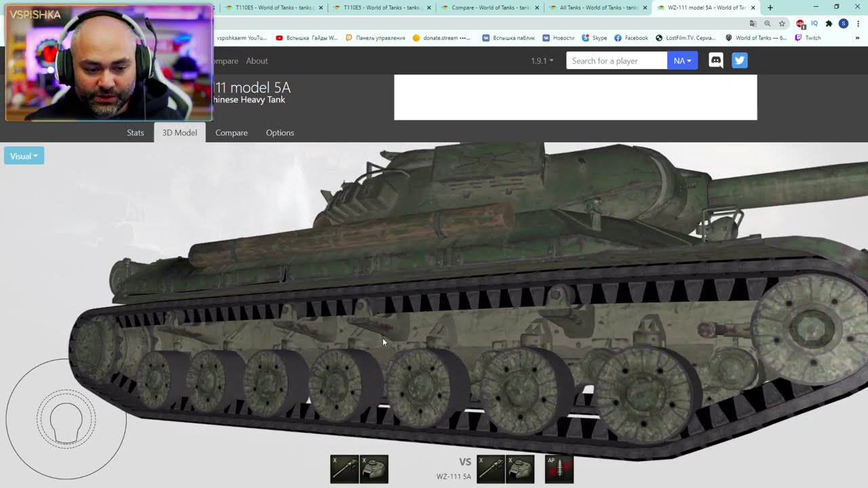
Task: Open the About nav link
Action: click(257, 60)
